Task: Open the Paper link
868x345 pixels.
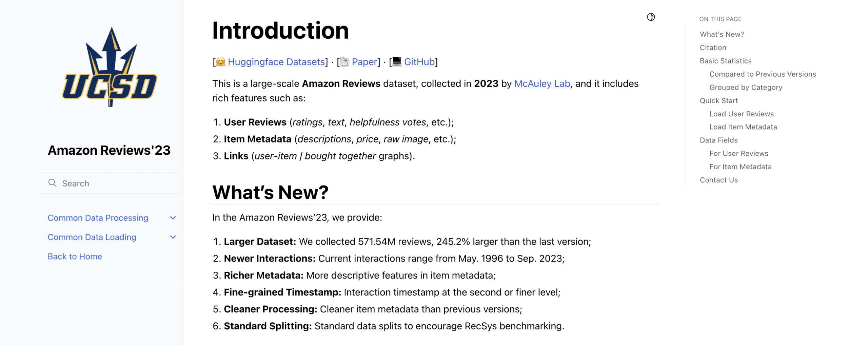Action: pos(364,62)
